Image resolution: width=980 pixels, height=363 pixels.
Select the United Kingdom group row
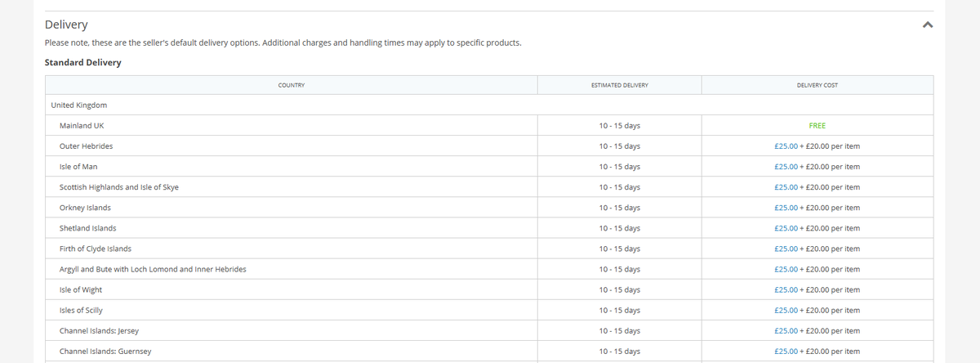coord(488,105)
